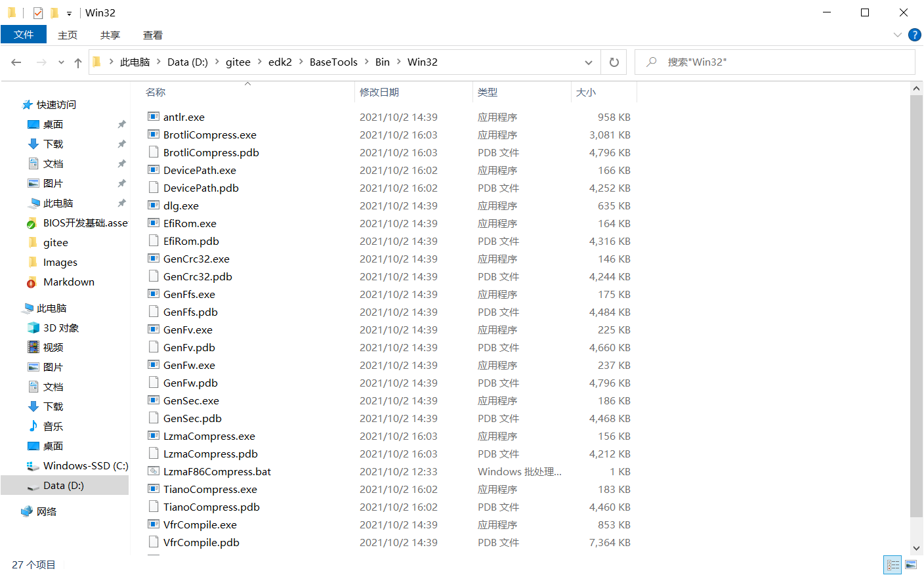Sort files by the 大小 column header

[586, 92]
